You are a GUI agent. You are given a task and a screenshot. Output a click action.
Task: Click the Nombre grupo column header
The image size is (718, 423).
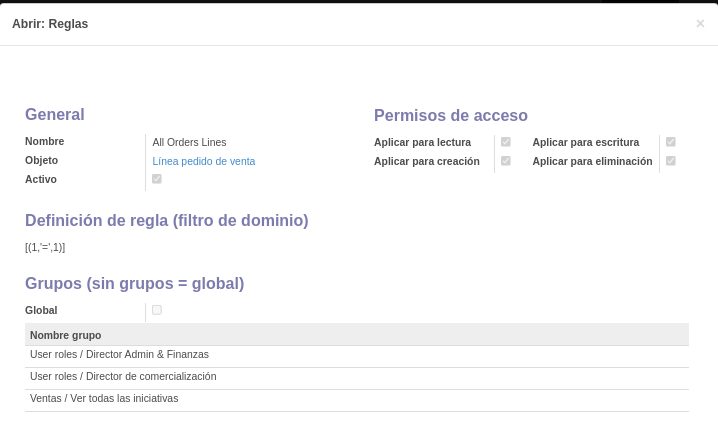(65, 335)
